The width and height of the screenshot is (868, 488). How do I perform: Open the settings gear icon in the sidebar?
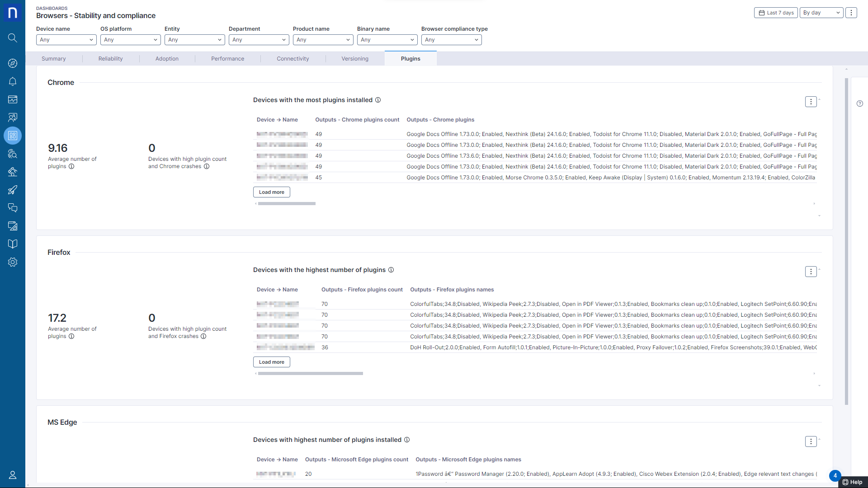[13, 262]
